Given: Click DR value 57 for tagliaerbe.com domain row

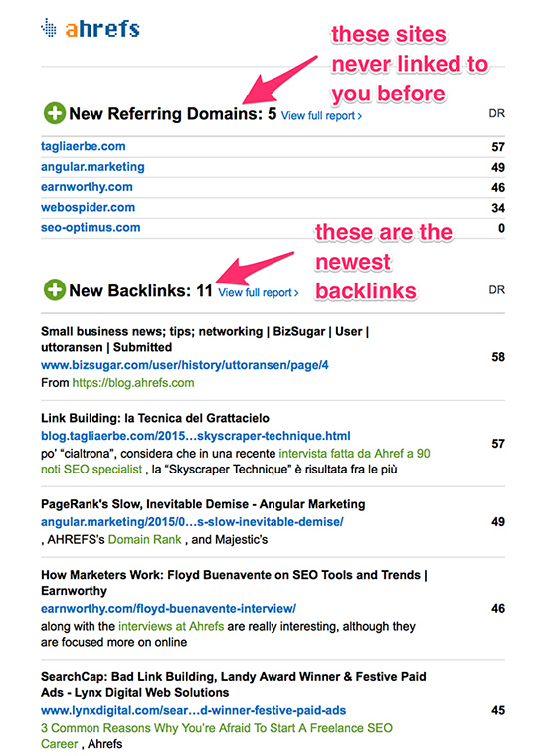Looking at the screenshot, I should pos(498,147).
